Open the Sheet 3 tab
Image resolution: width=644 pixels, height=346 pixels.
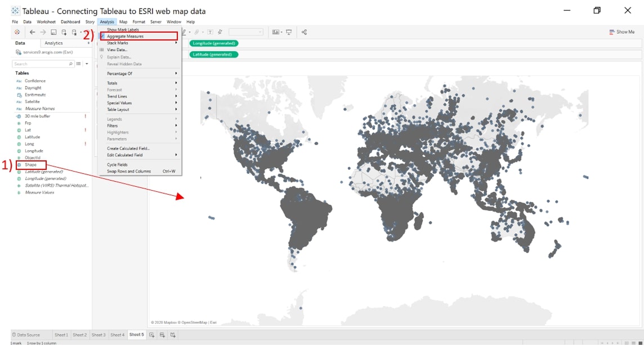click(98, 335)
